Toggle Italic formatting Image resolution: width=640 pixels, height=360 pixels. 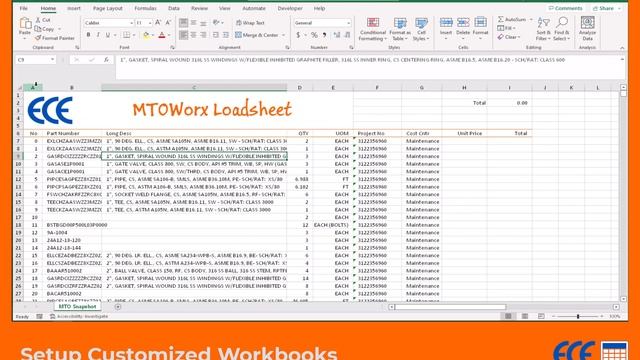(x=98, y=36)
